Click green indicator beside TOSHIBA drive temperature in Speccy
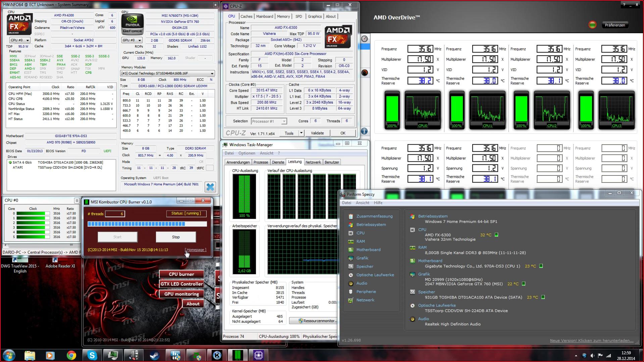This screenshot has height=362, width=644. tap(543, 297)
